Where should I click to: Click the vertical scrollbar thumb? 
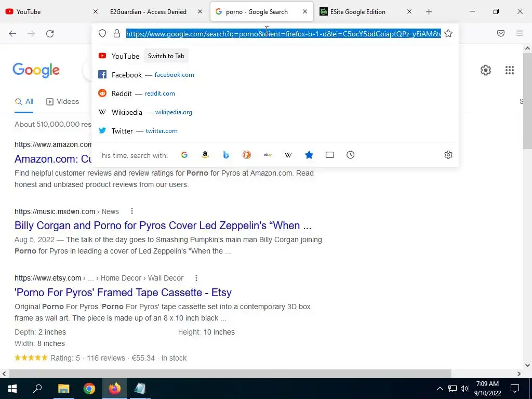(x=527, y=100)
